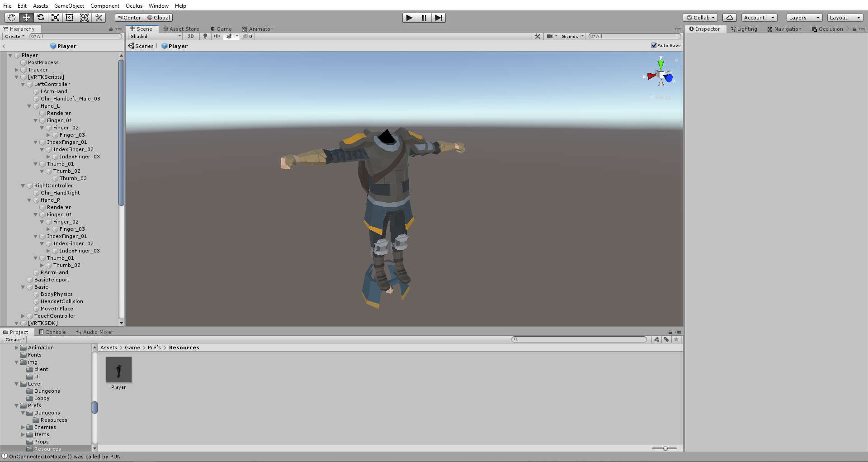
Task: Select the Hand tool in toolbar
Action: coord(12,18)
